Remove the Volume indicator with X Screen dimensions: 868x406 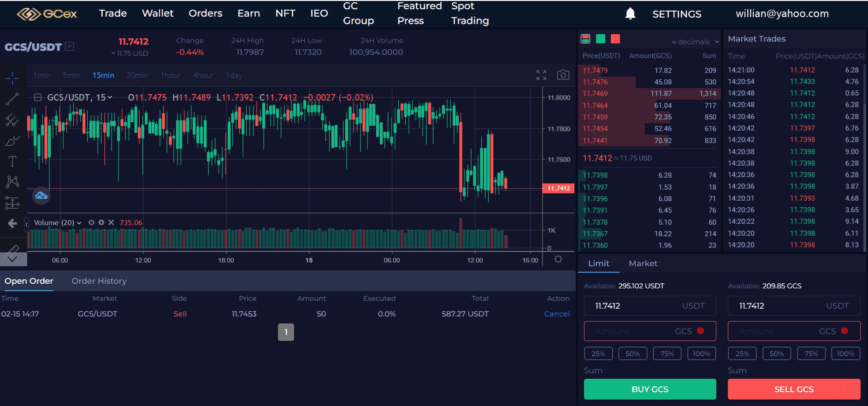[111, 222]
